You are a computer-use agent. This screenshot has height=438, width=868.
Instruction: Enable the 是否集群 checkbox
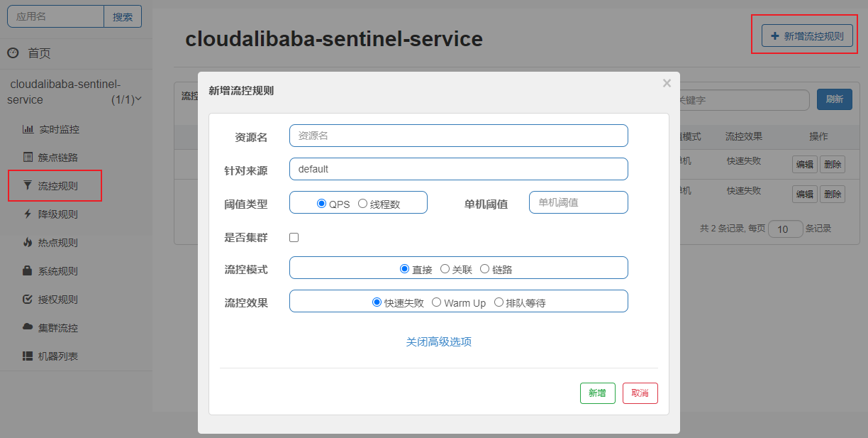point(294,237)
